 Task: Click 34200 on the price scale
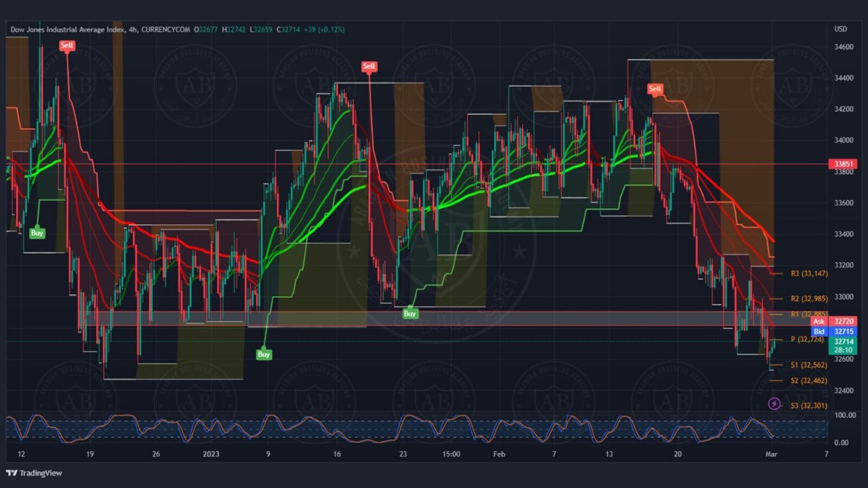click(844, 109)
